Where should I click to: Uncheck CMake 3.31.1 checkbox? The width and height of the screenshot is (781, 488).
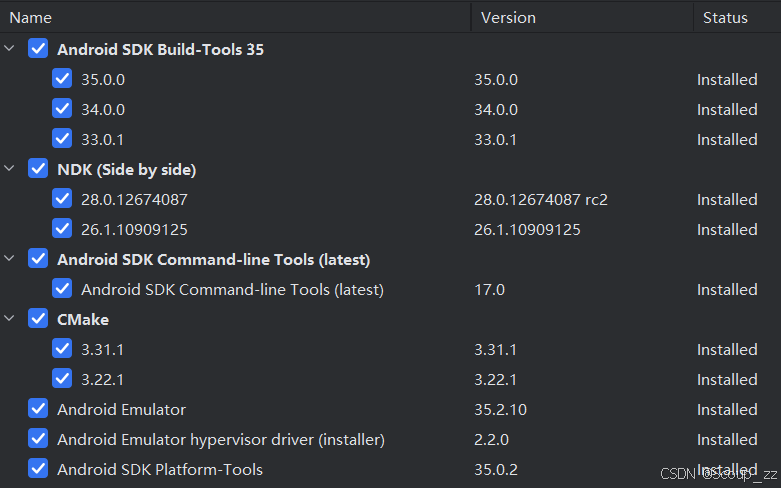tap(62, 349)
